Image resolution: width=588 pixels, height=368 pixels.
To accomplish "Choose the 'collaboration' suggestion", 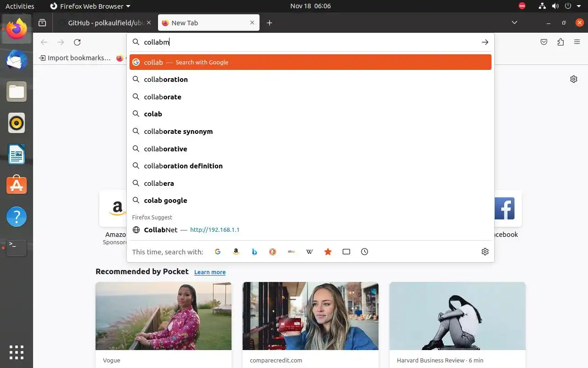I will [311, 80].
